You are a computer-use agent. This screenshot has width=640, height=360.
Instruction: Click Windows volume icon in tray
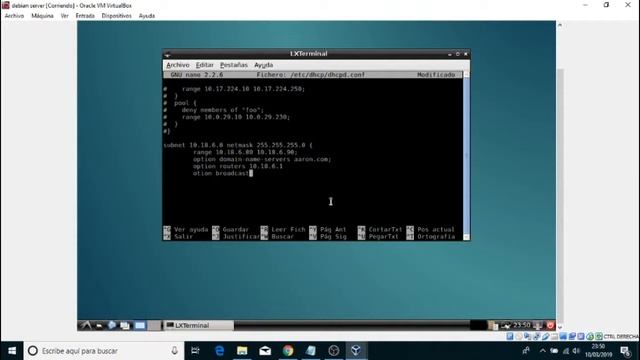576,351
